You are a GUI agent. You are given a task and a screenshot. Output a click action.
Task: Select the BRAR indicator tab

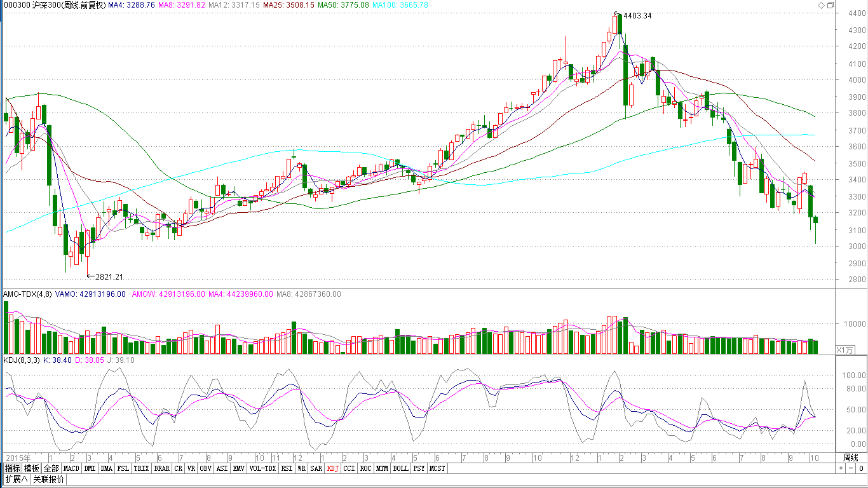click(x=161, y=468)
